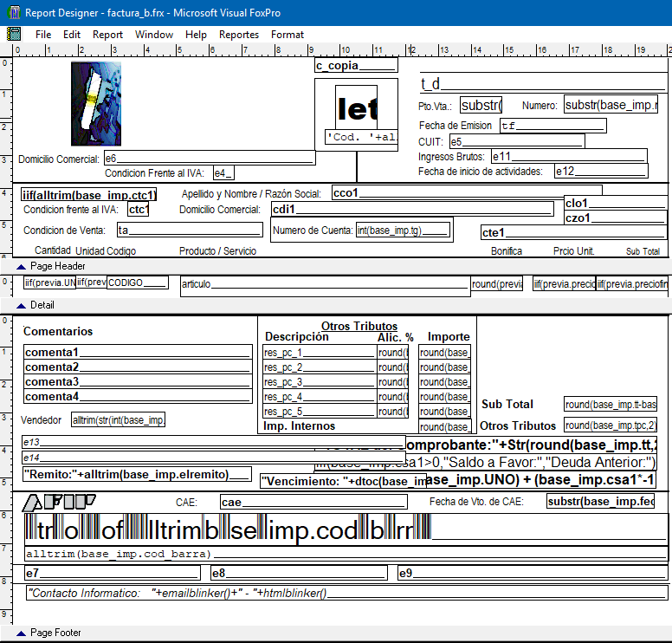Select the res_pc_3 field
Image resolution: width=672 pixels, height=643 pixels.
320,381
